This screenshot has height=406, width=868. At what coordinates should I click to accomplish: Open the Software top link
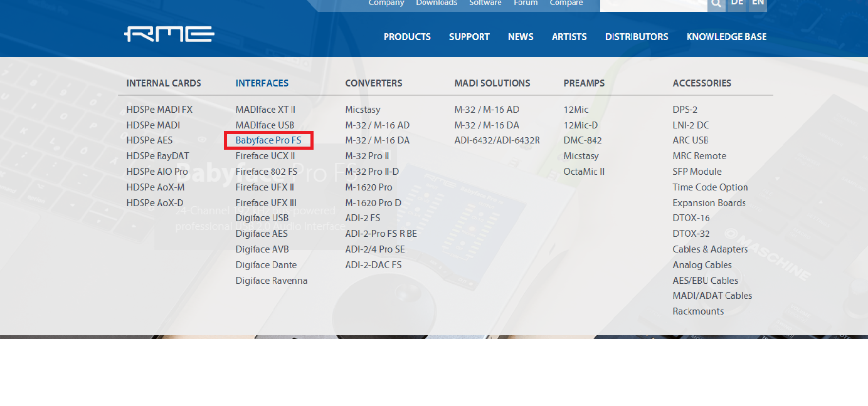(485, 3)
